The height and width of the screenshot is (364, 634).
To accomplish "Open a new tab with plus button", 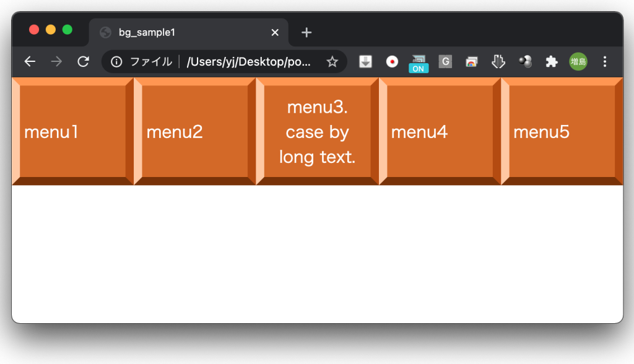I will point(306,32).
